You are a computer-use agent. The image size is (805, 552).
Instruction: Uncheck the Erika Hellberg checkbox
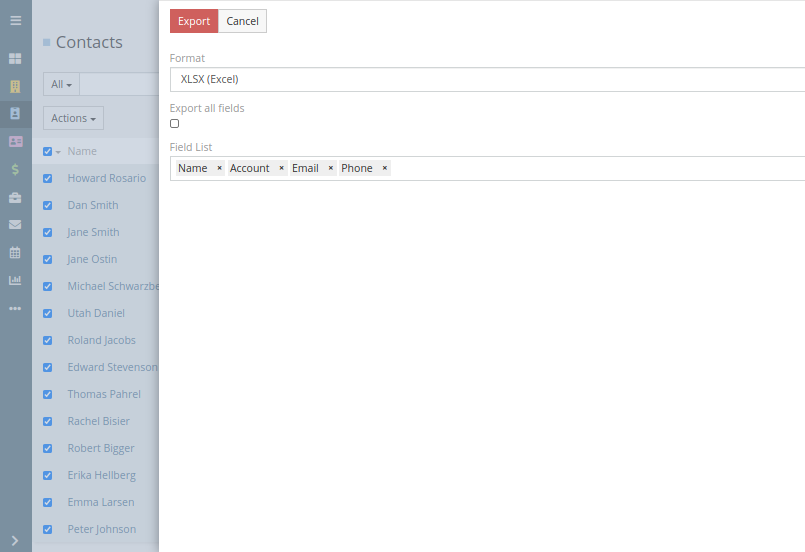click(47, 475)
